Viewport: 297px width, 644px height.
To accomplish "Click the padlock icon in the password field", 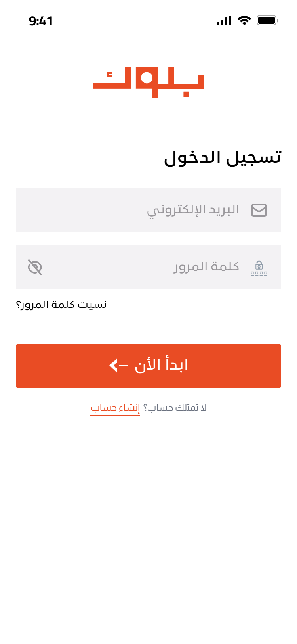I will 259,268.
